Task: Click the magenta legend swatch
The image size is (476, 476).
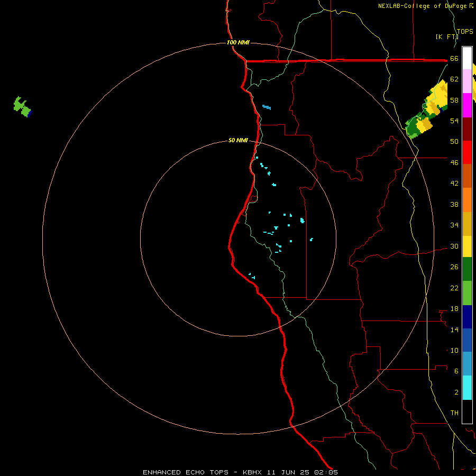Action: pyautogui.click(x=467, y=105)
